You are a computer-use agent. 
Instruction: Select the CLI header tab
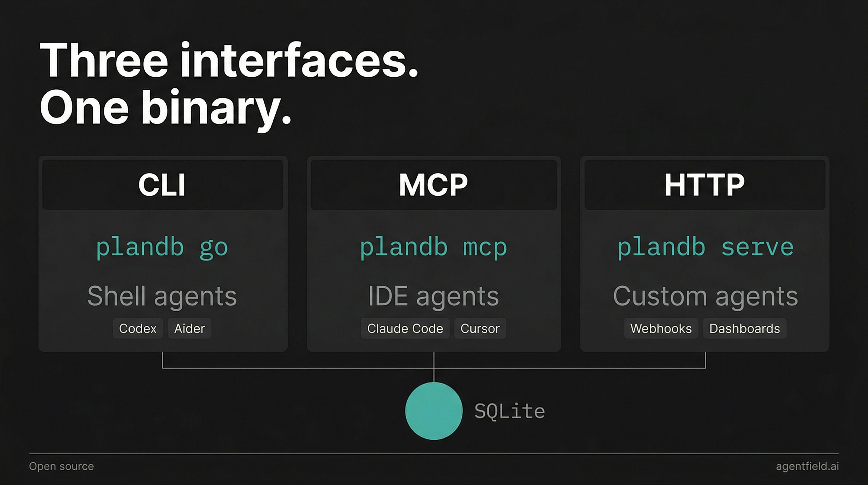click(x=162, y=185)
